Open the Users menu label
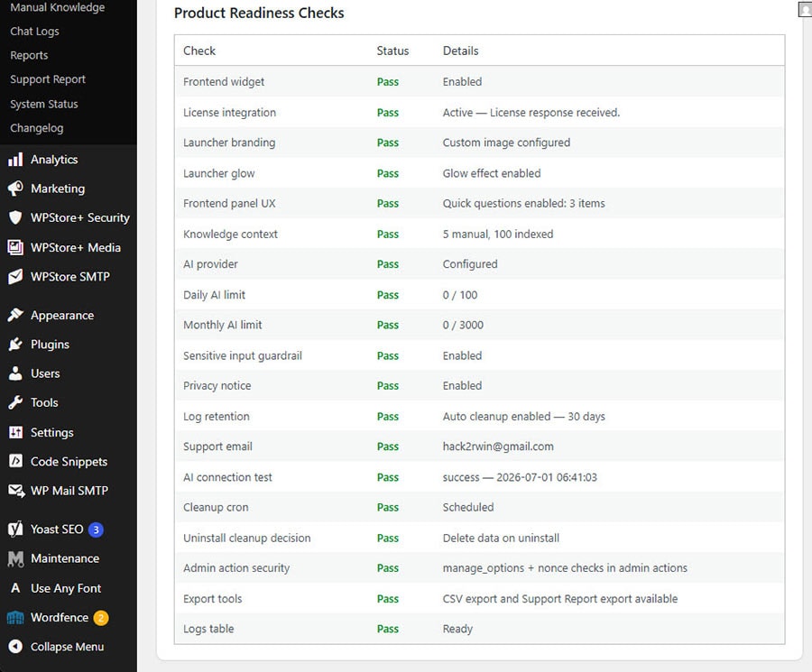This screenshot has width=812, height=672. 45,373
